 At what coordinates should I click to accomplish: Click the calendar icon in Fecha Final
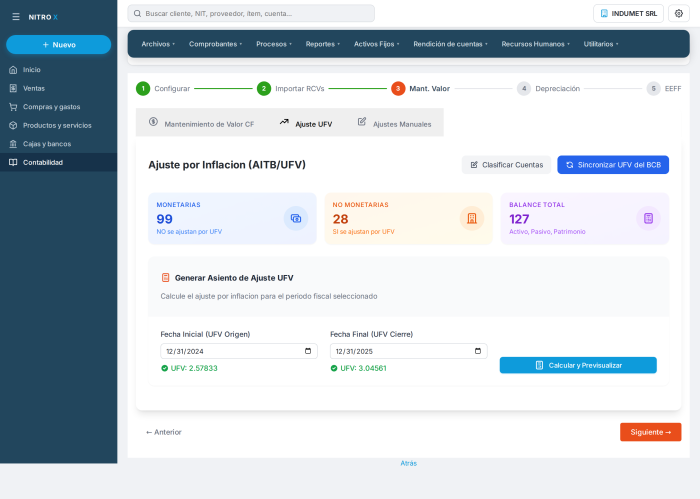(478, 351)
